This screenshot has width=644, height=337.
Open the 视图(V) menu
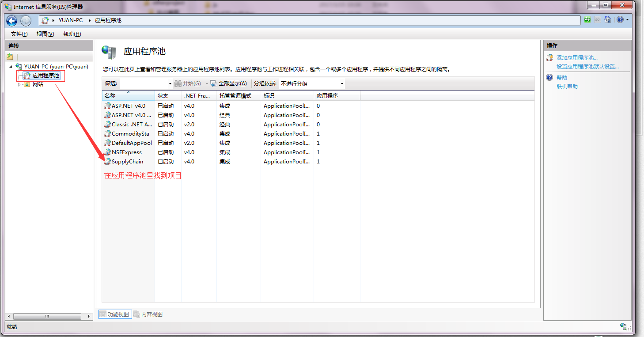[45, 34]
